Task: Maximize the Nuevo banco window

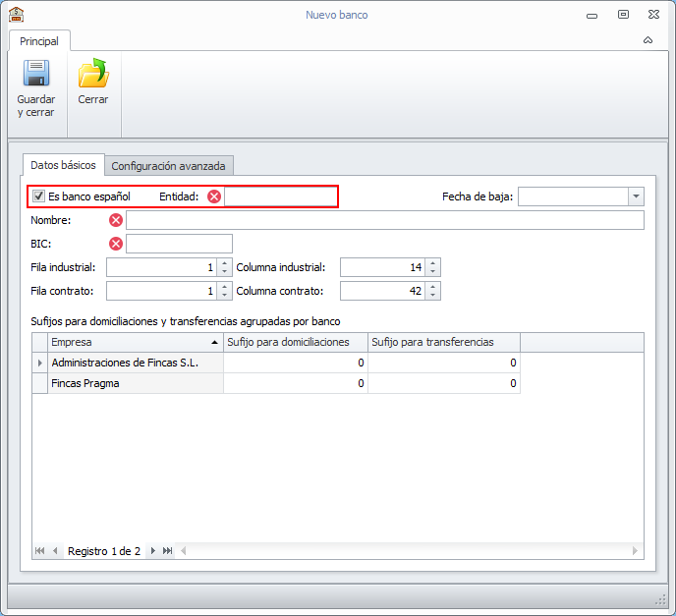Action: point(623,14)
